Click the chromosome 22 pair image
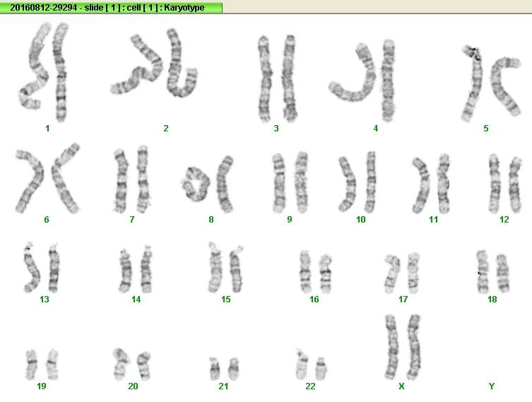The height and width of the screenshot is (402, 532). pos(311,364)
